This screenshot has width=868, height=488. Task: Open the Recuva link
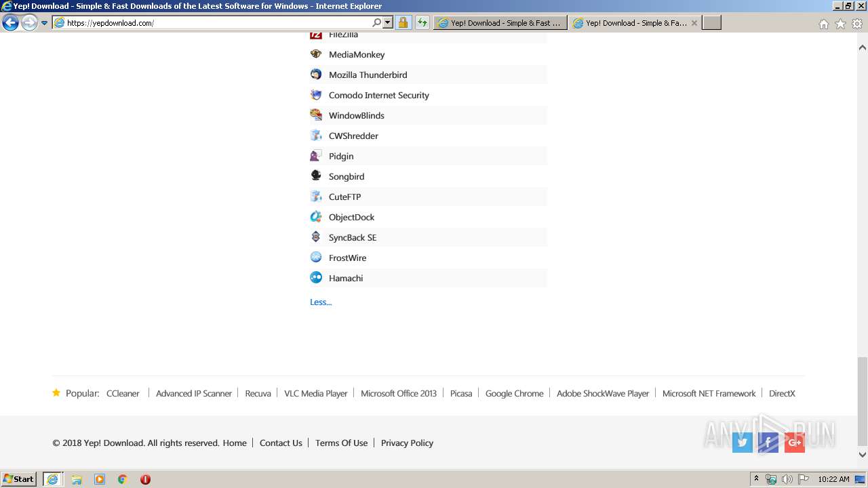pyautogui.click(x=258, y=393)
